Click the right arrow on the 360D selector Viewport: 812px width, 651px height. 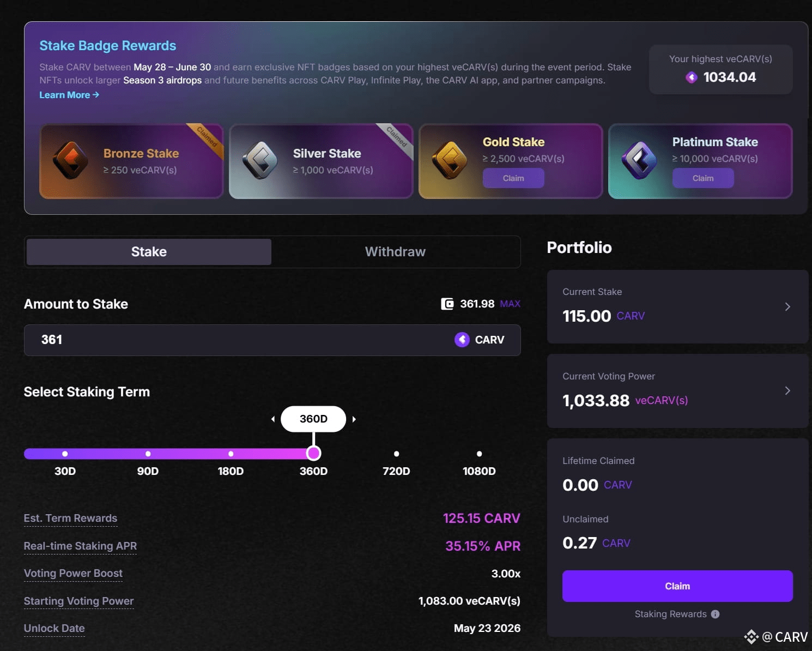pos(354,419)
